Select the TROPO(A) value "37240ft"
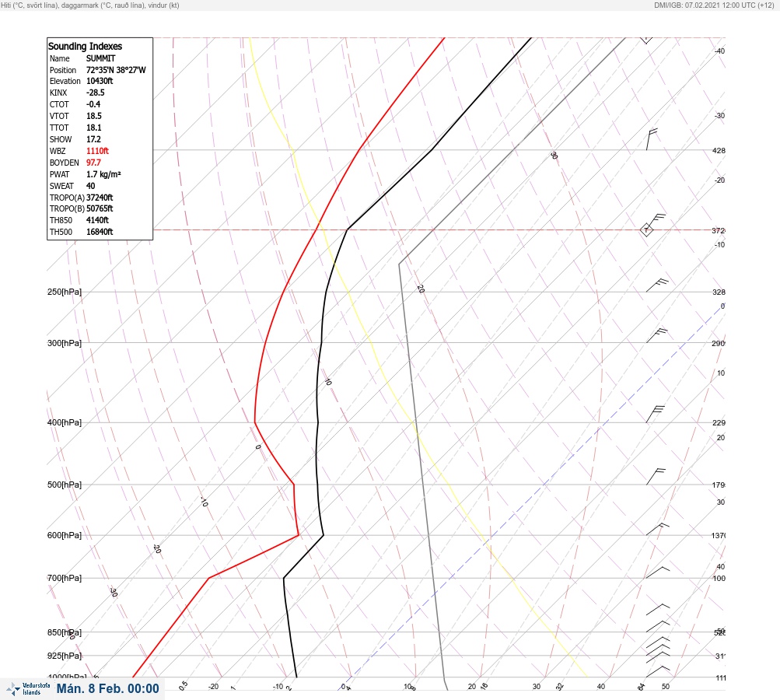Image resolution: width=780 pixels, height=700 pixels. pyautogui.click(x=100, y=198)
